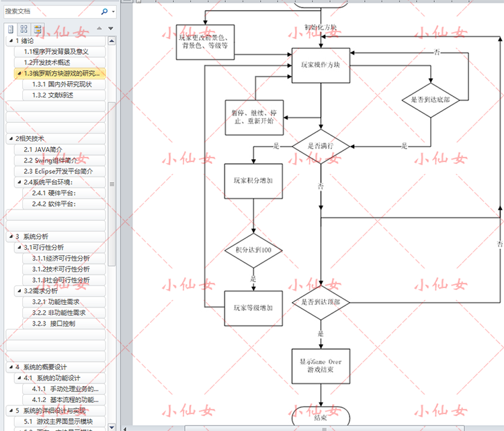Select heading '3.2.3 接口控制'
This screenshot has width=504, height=431.
coord(64,324)
